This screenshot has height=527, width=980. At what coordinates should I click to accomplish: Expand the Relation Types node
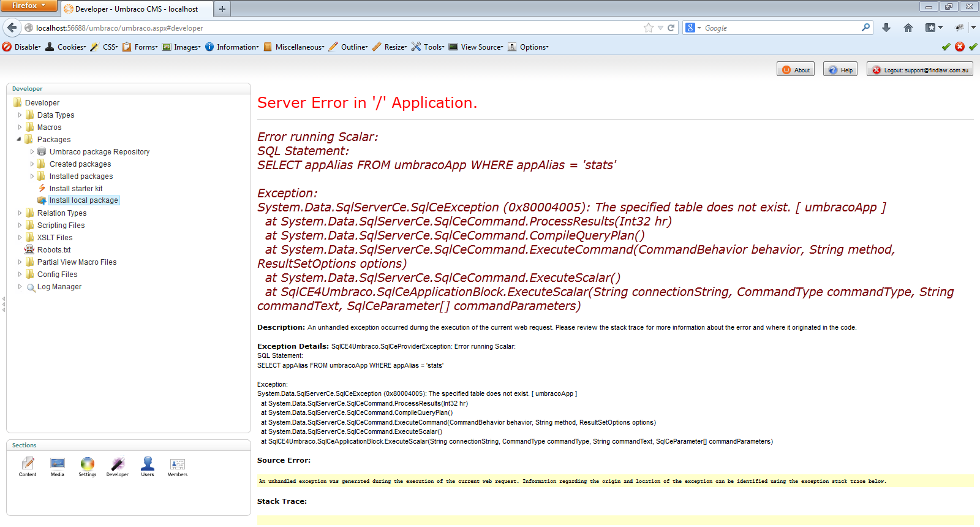20,213
